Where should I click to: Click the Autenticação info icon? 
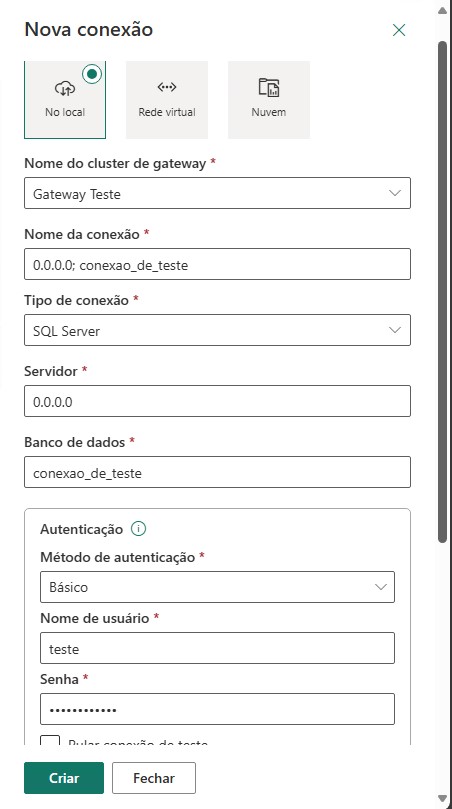138,529
